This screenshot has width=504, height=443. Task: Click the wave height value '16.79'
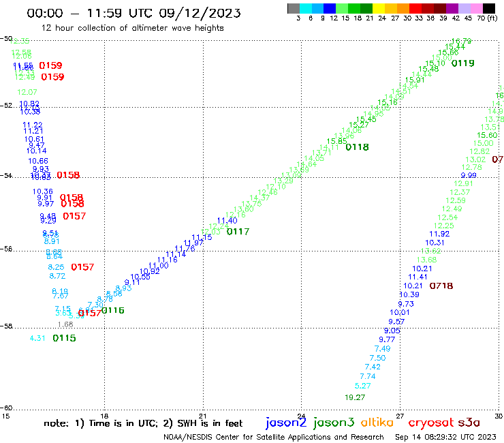point(462,41)
